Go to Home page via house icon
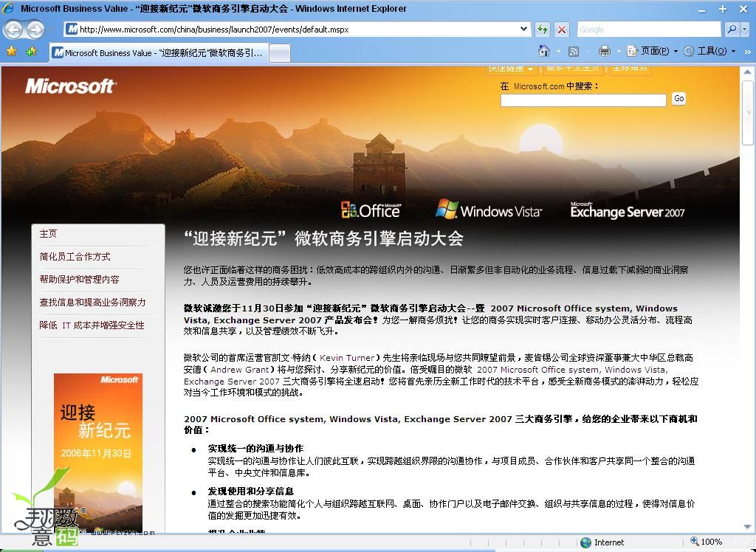This screenshot has height=552, width=756. coord(544,51)
